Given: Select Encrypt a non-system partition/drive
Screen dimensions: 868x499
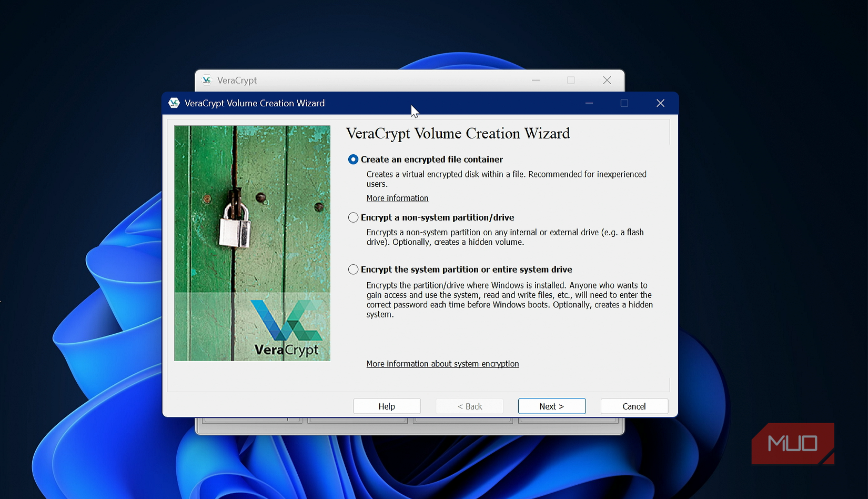Looking at the screenshot, I should [353, 217].
